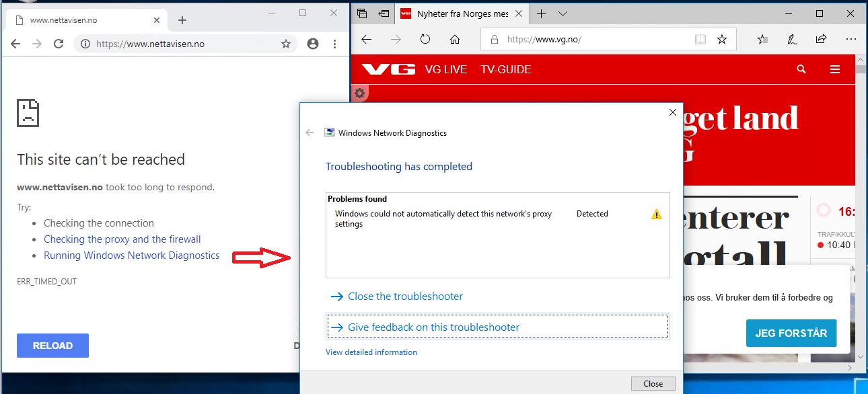Select the proxy settings problem row

tap(498, 219)
